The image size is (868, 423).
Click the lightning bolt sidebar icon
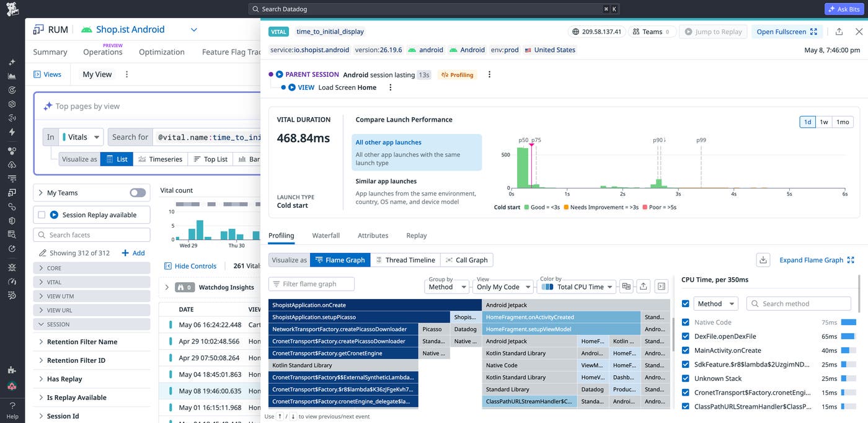pyautogui.click(x=12, y=132)
